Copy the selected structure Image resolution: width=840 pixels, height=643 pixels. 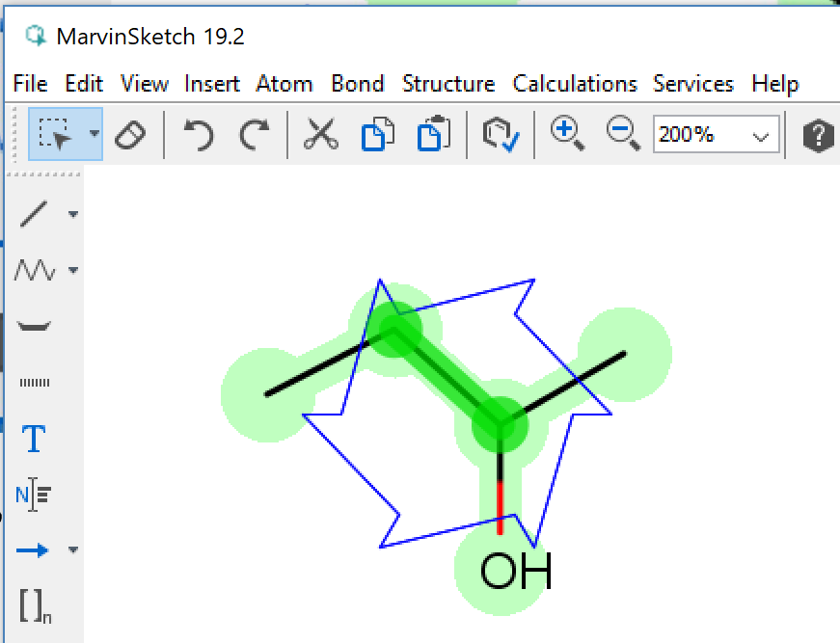click(x=376, y=135)
